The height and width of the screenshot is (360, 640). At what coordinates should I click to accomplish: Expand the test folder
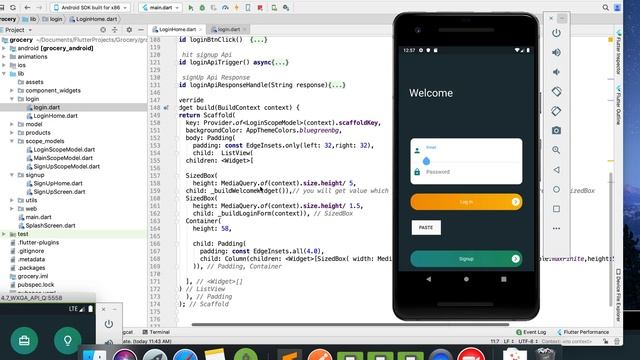click(4, 234)
